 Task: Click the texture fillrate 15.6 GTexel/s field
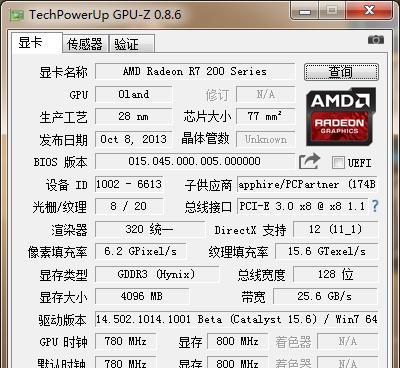point(327,251)
